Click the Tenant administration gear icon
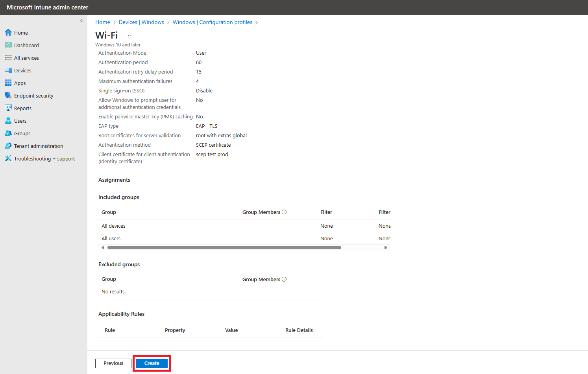The image size is (588, 374). [x=8, y=146]
